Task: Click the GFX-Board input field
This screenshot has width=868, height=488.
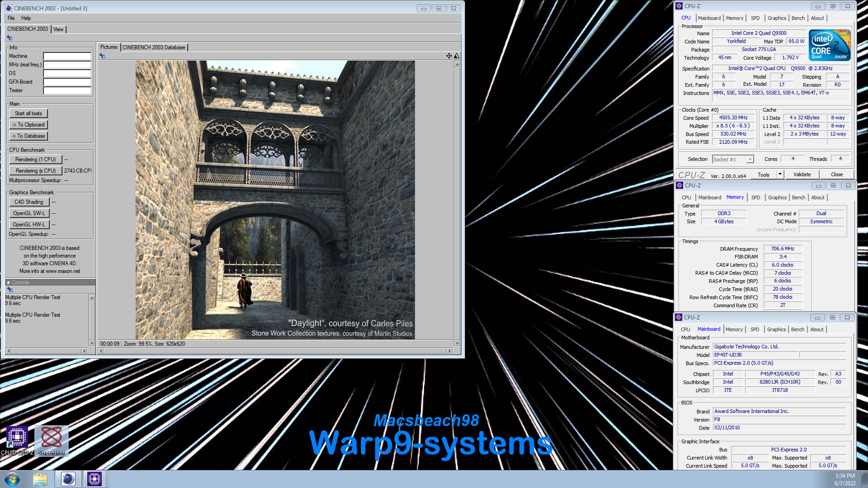Action: (x=67, y=82)
